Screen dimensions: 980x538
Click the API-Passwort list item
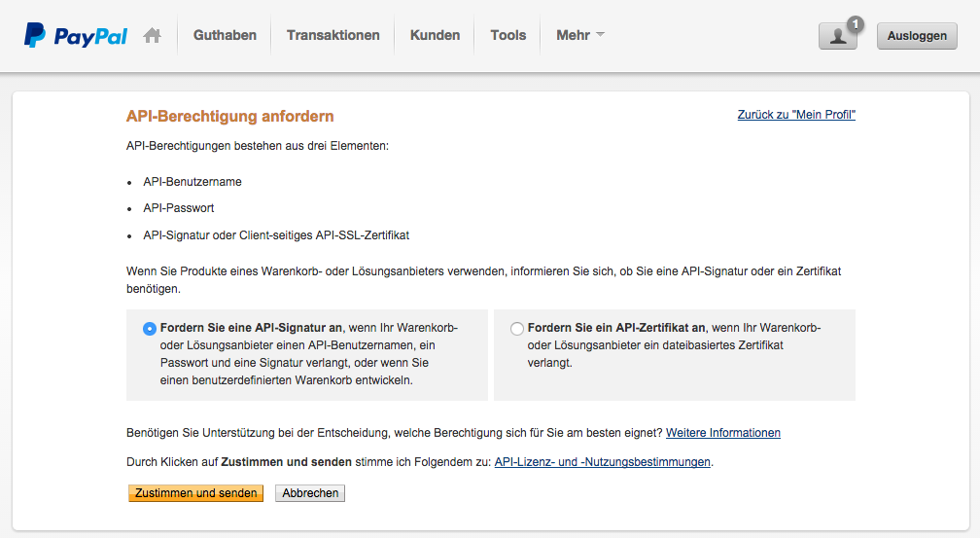(179, 207)
